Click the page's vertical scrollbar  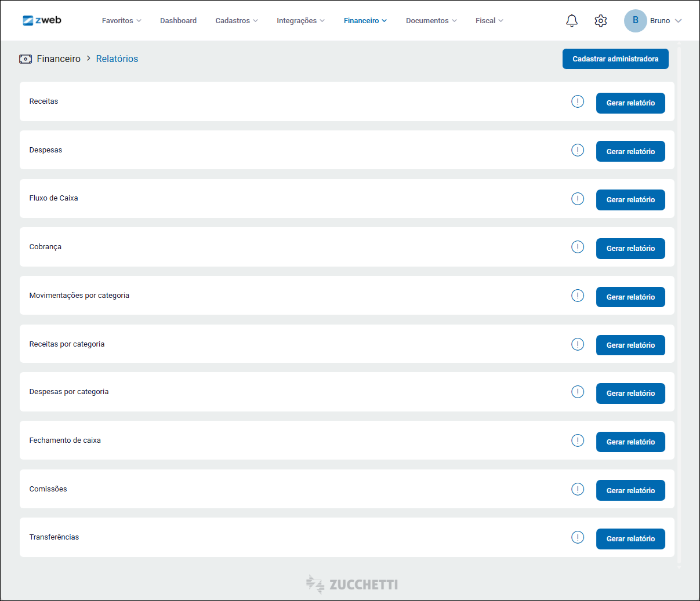(x=679, y=290)
